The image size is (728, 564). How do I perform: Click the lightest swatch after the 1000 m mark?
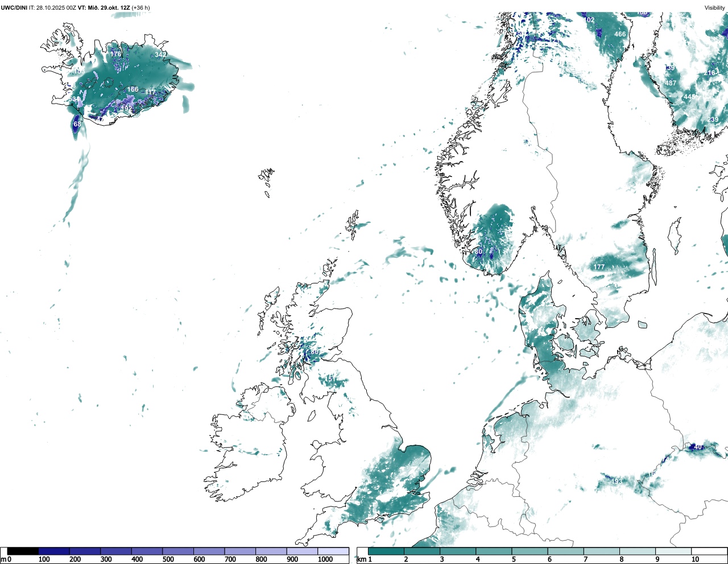pyautogui.click(x=333, y=551)
